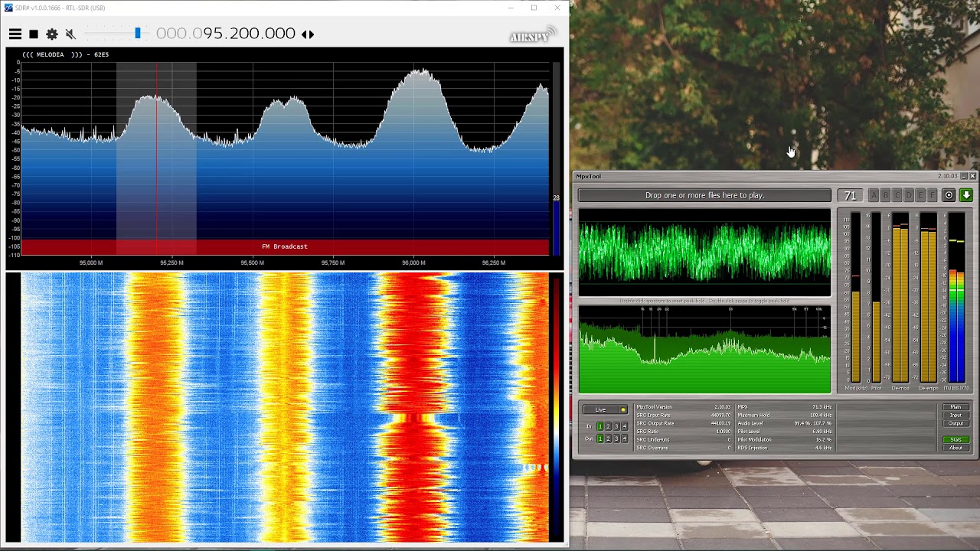Click the MPX value 71.3 kHz

coord(822,407)
